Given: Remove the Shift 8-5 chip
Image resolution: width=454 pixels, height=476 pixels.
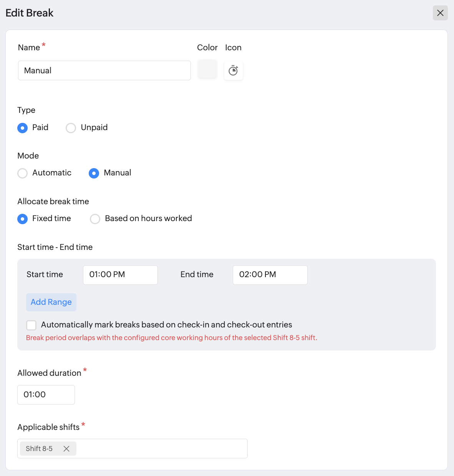Looking at the screenshot, I should [x=66, y=449].
